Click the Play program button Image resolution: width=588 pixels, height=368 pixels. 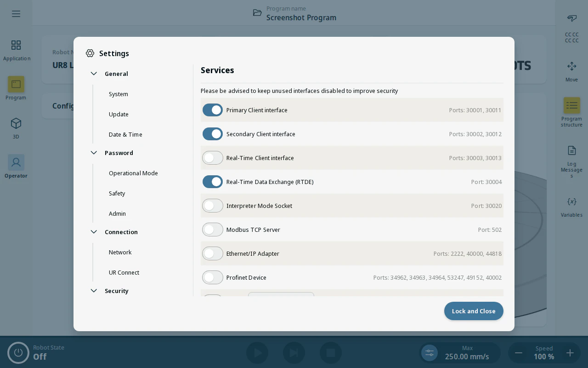tap(257, 353)
